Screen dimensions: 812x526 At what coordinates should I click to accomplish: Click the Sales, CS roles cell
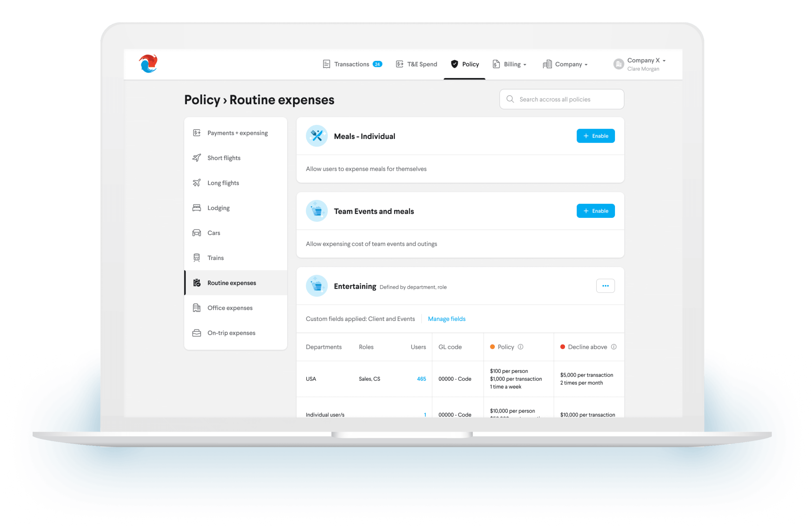[370, 379]
